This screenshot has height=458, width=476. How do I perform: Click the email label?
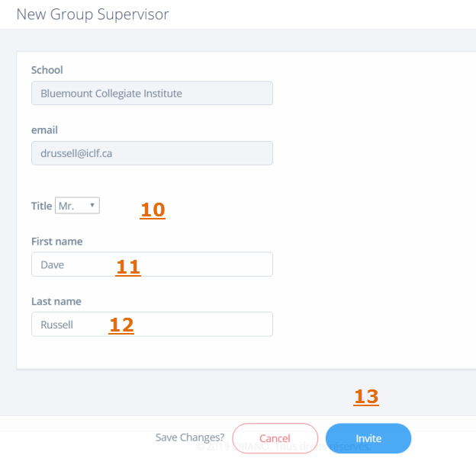point(44,130)
